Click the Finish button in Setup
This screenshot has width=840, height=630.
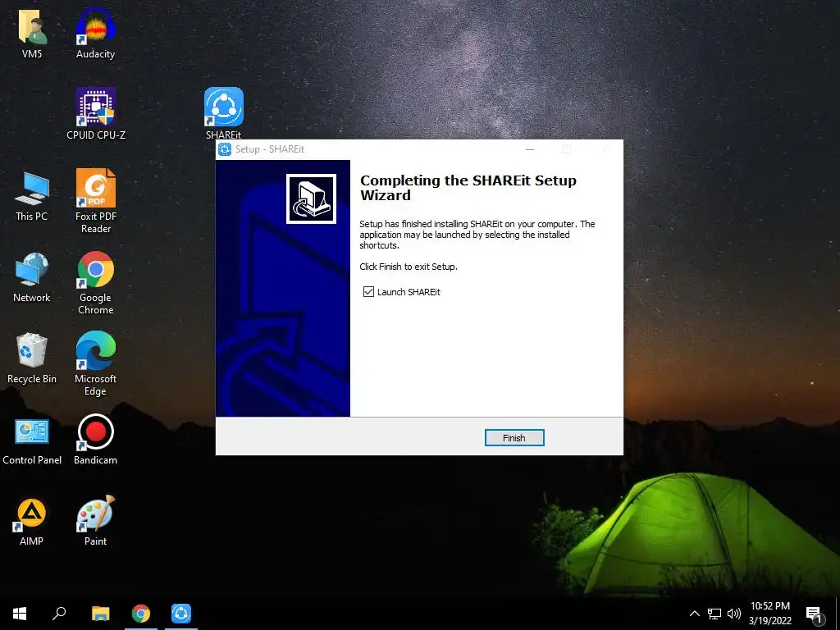514,438
